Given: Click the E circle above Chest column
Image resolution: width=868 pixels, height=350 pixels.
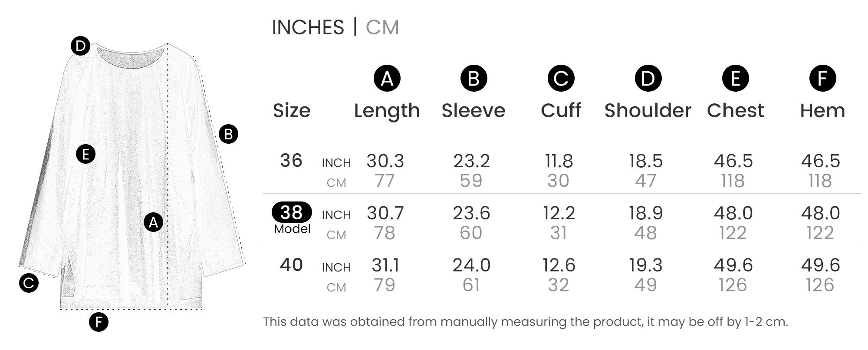Looking at the screenshot, I should (735, 79).
